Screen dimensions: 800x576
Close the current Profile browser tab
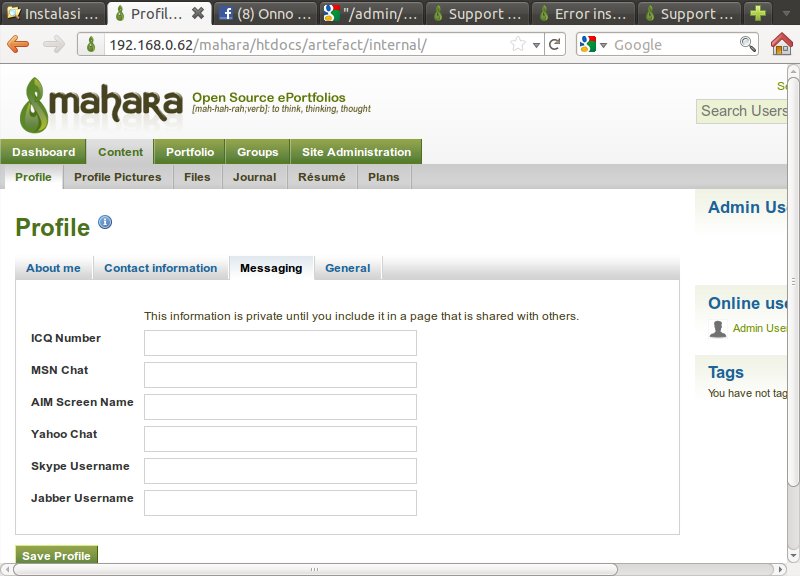[x=198, y=14]
